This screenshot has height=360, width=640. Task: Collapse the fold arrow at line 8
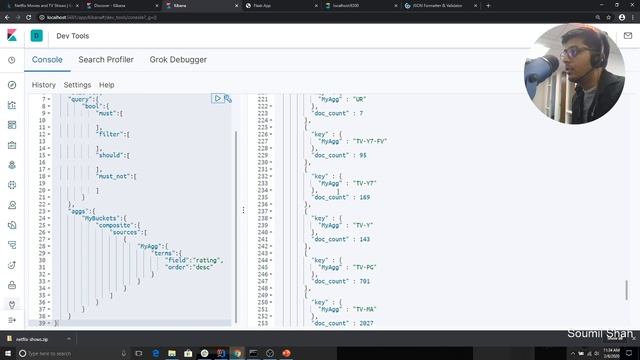[x=49, y=106]
